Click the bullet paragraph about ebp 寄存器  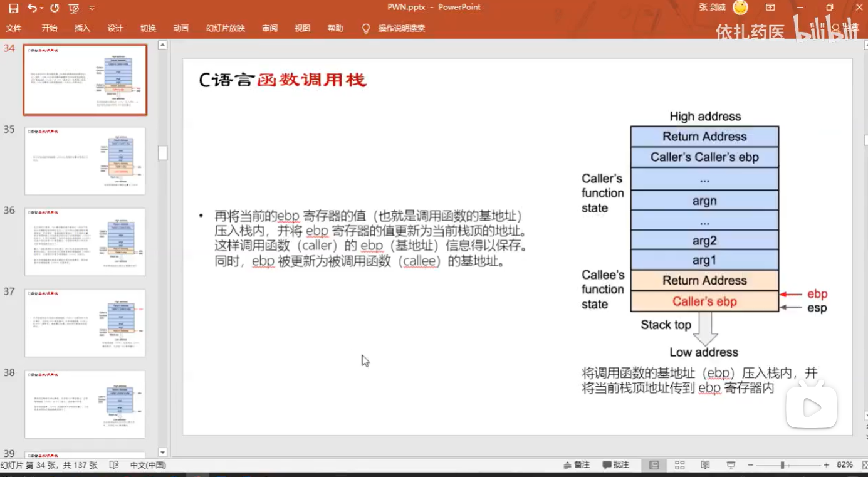pyautogui.click(x=370, y=239)
